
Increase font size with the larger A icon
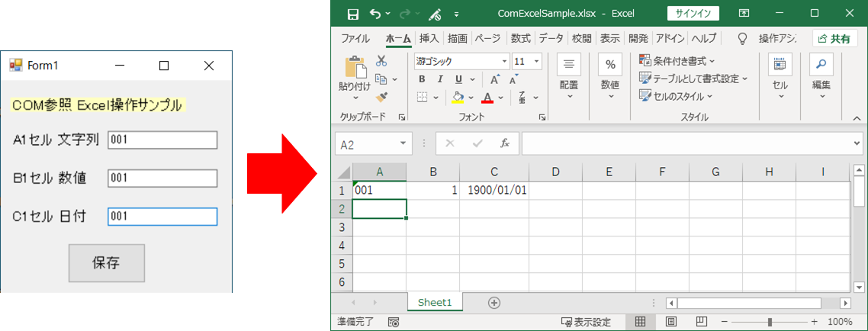click(x=495, y=79)
